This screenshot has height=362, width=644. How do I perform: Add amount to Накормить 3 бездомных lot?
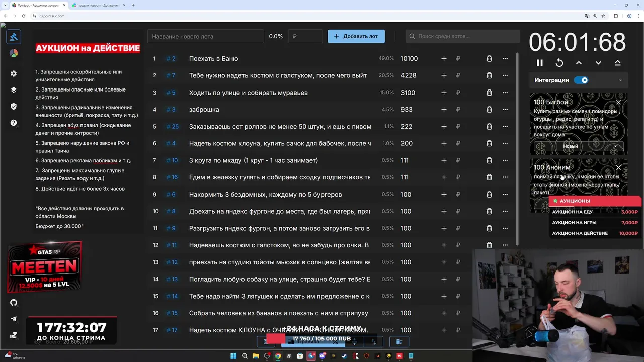click(x=444, y=194)
